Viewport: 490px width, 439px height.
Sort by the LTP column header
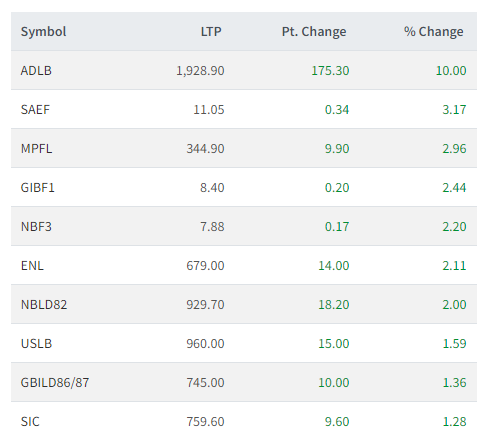[x=211, y=32]
